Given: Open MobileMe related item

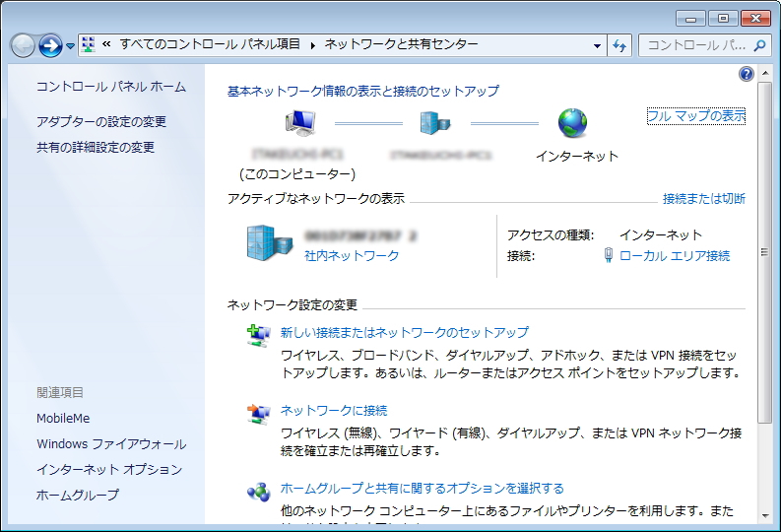Looking at the screenshot, I should click(63, 419).
